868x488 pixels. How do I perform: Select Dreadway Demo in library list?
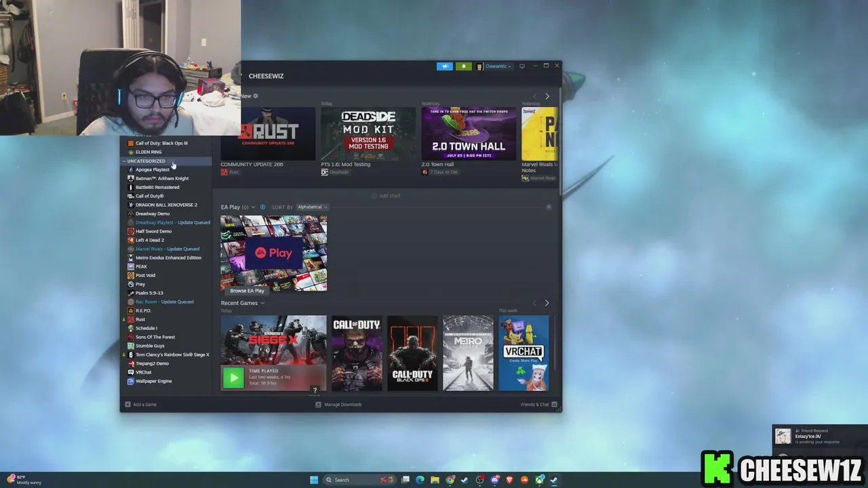point(153,213)
